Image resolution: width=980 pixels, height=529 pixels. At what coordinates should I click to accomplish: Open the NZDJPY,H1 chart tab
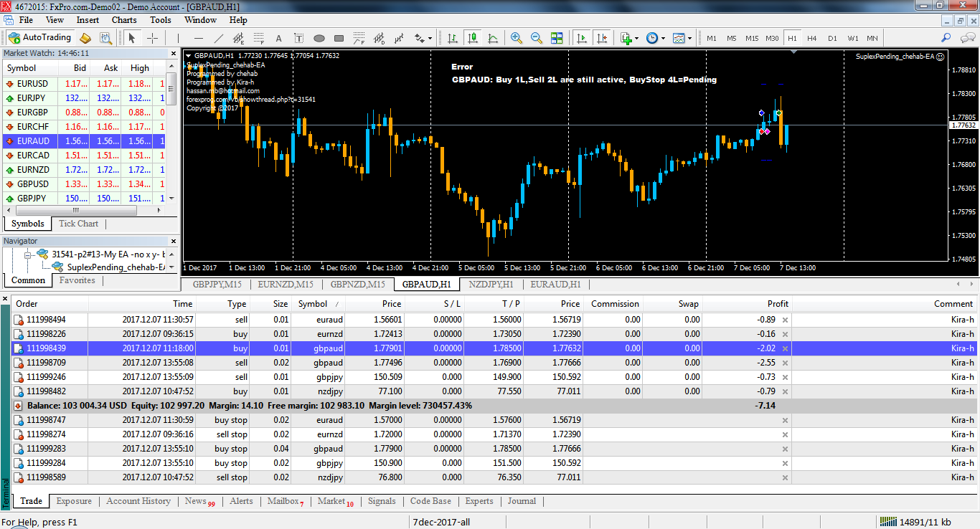(491, 285)
